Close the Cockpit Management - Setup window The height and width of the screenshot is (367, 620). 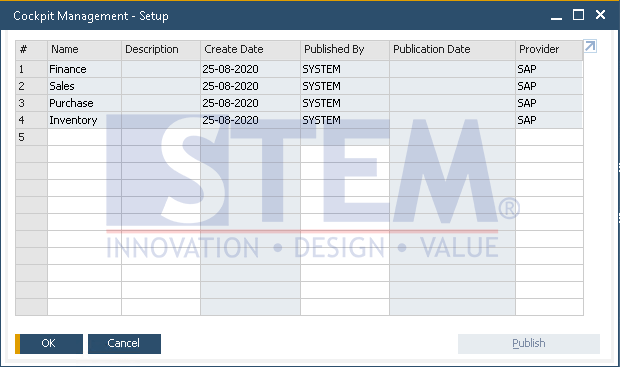click(600, 15)
